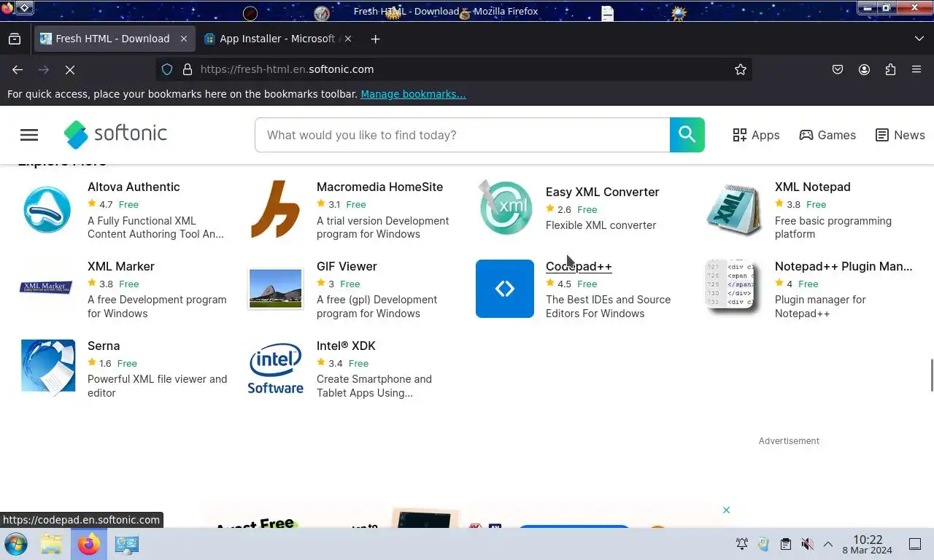Image resolution: width=934 pixels, height=560 pixels.
Task: Switch to App Installer - Microsoft tab
Action: tap(278, 39)
